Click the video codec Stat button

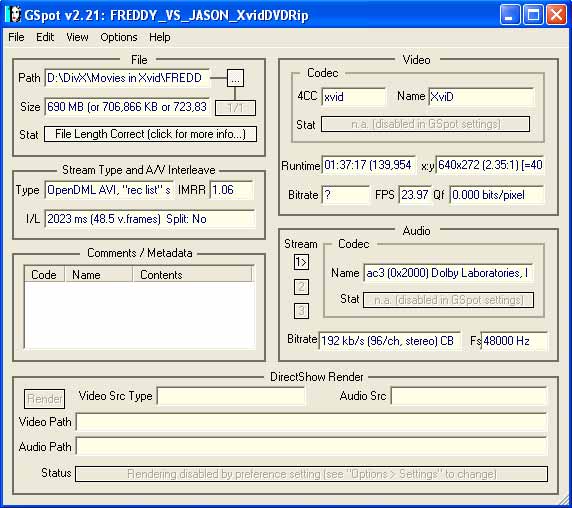point(425,124)
